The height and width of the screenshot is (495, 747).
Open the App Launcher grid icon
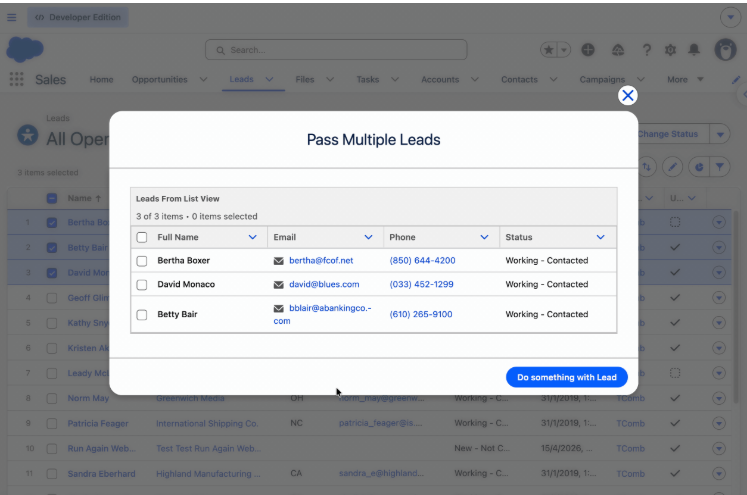tap(17, 79)
